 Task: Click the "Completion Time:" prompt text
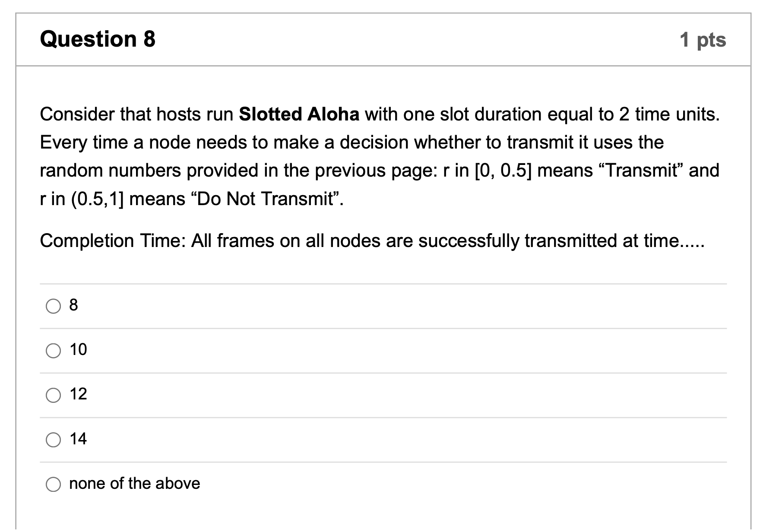(113, 241)
